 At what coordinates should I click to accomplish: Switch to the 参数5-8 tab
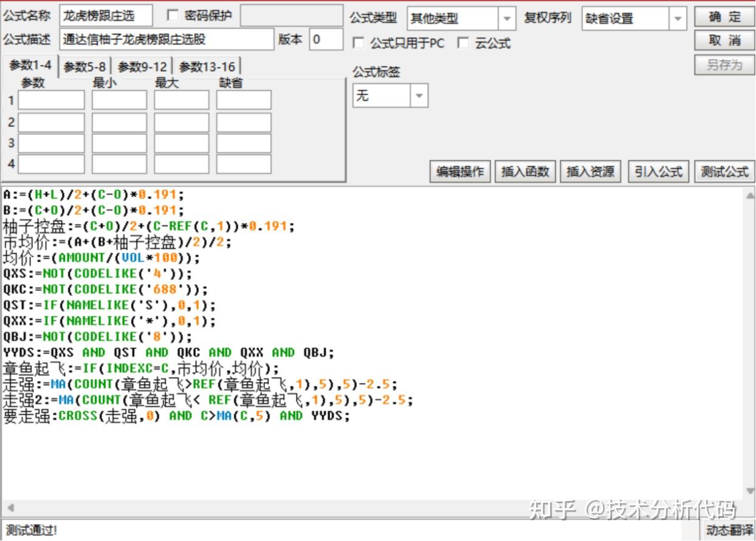(84, 67)
